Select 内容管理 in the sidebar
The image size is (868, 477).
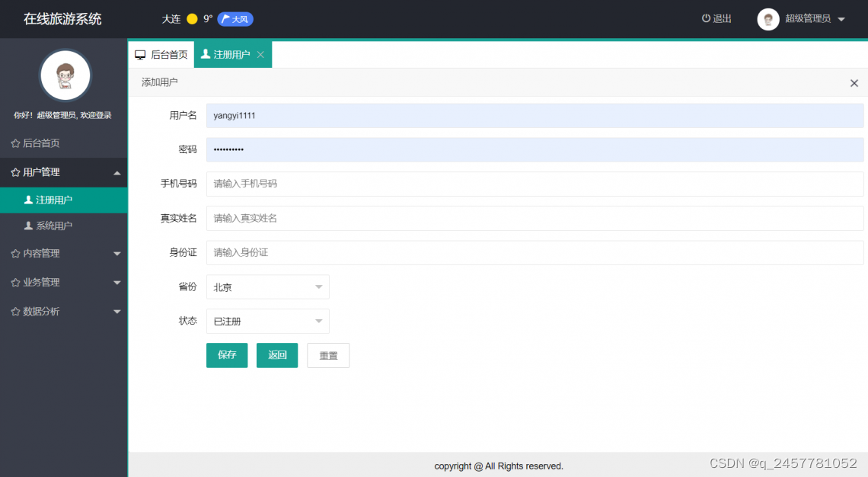pos(64,254)
